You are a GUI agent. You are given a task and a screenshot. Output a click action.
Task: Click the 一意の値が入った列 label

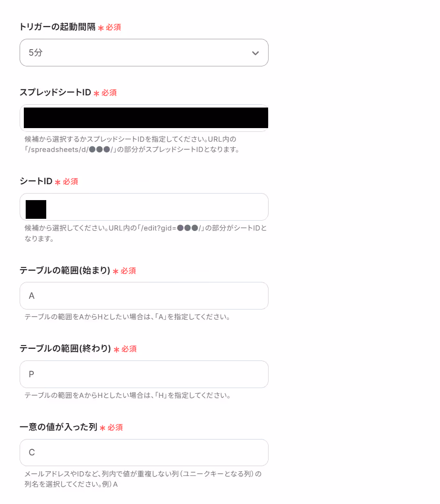(x=58, y=427)
